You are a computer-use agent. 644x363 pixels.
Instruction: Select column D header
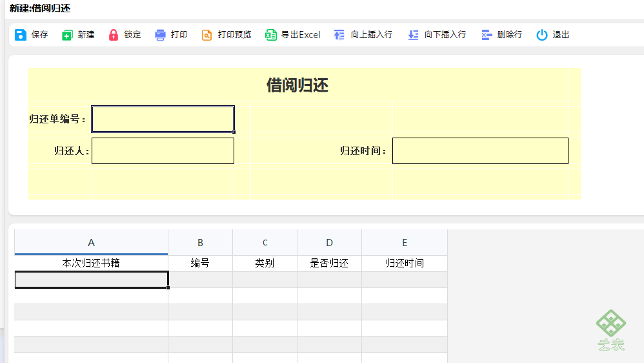coord(329,243)
